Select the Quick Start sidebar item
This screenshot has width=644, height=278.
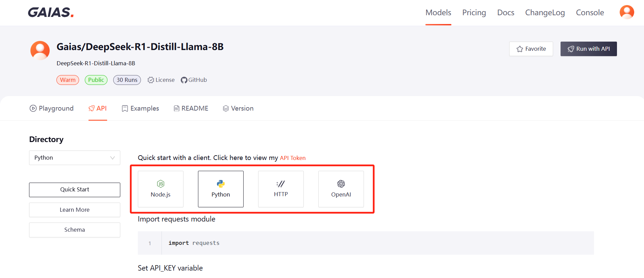[74, 189]
